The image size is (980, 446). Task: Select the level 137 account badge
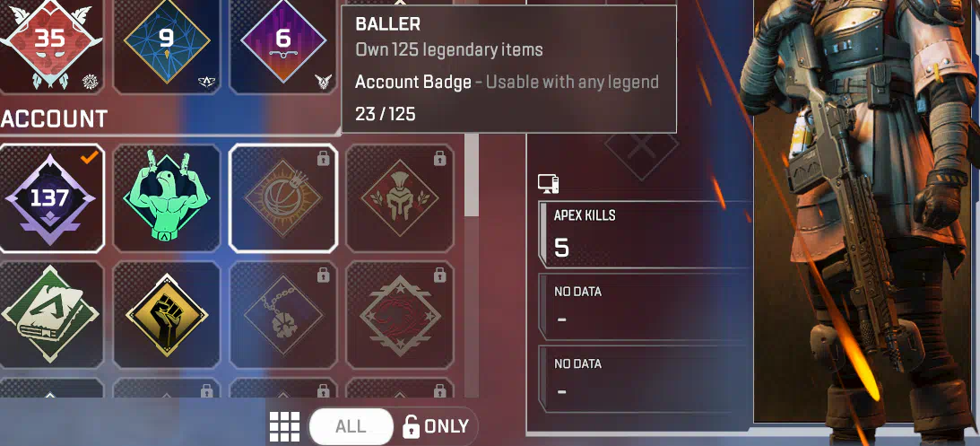[51, 198]
